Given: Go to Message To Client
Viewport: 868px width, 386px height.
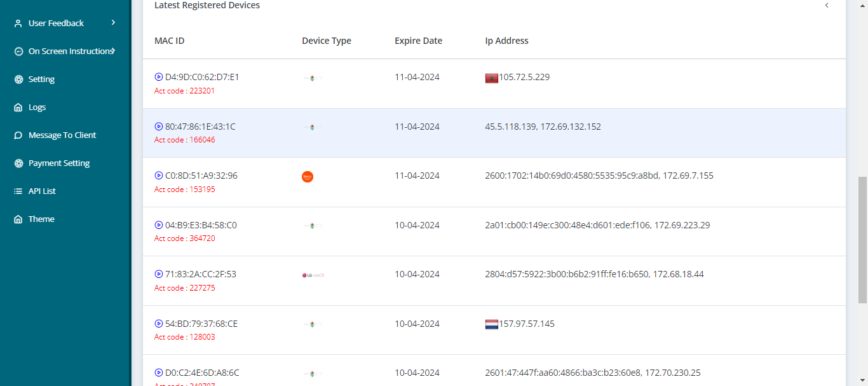Looking at the screenshot, I should [62, 135].
